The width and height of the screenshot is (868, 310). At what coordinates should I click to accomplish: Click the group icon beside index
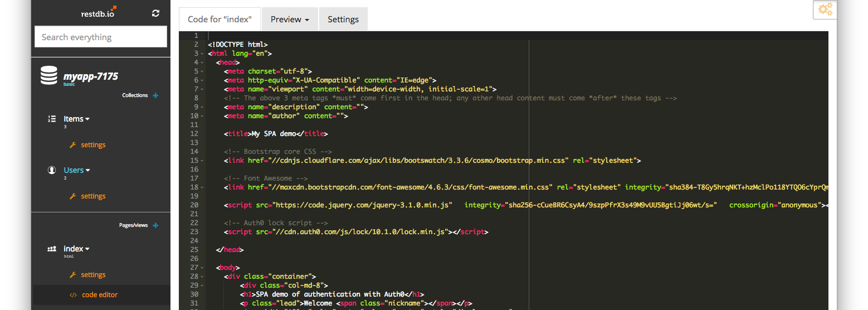click(x=52, y=249)
